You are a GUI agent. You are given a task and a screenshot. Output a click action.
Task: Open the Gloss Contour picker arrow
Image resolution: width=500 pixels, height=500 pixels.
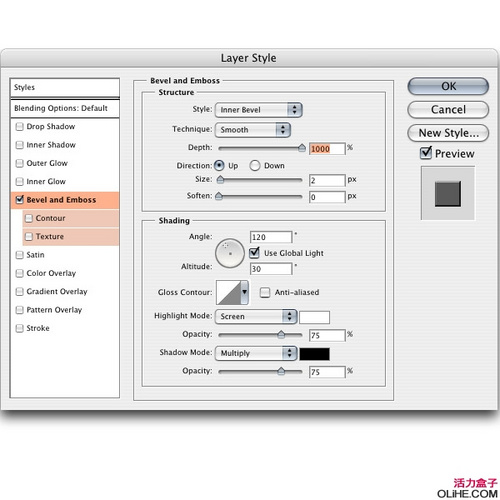pyautogui.click(x=245, y=292)
